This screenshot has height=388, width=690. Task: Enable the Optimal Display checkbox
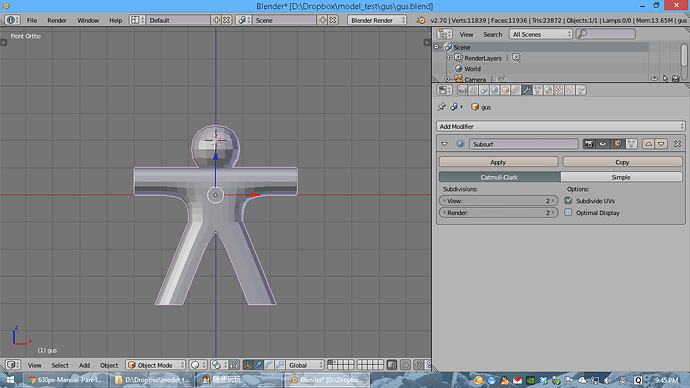click(569, 212)
